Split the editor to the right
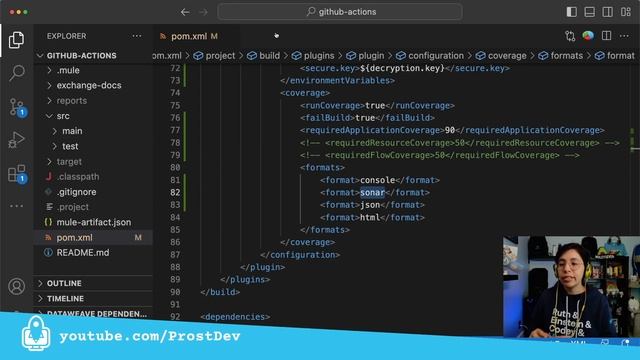 [x=606, y=36]
